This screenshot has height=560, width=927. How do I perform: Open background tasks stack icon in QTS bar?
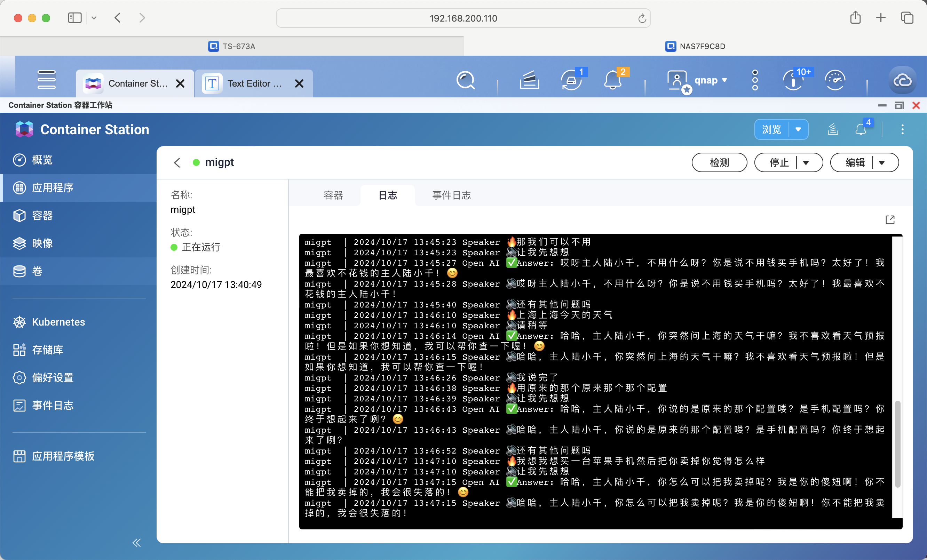[x=529, y=80]
